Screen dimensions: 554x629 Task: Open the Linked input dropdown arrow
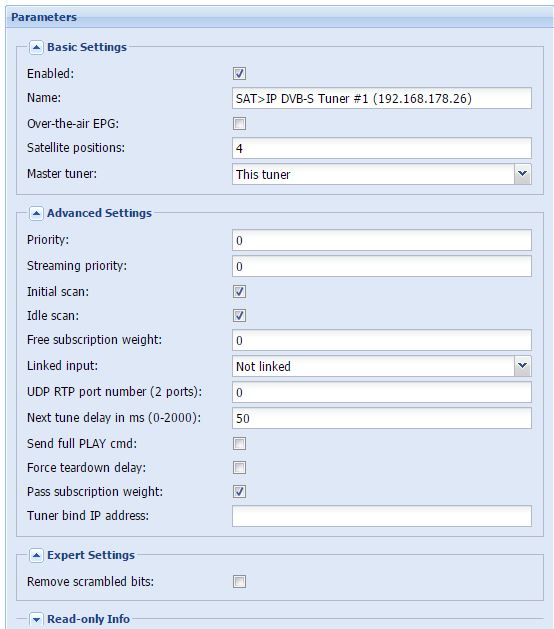(522, 366)
